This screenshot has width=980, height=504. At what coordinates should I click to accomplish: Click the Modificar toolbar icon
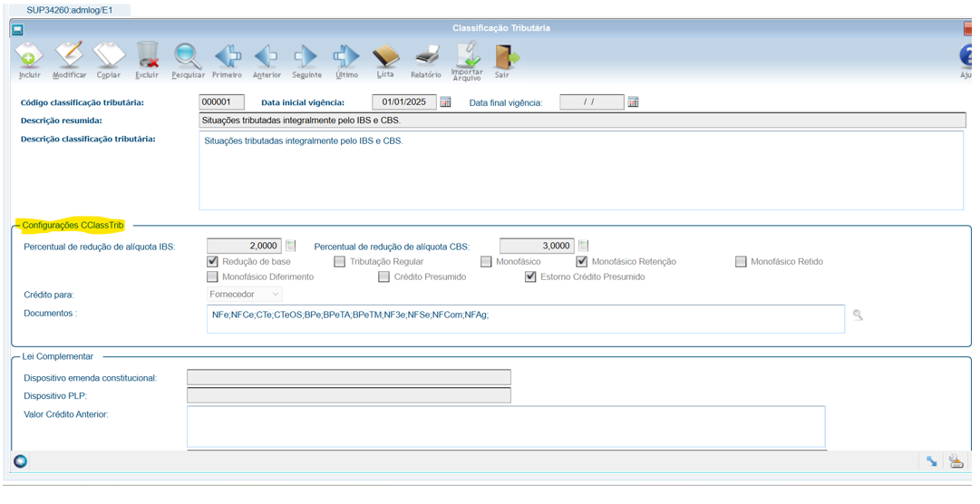coord(69,56)
